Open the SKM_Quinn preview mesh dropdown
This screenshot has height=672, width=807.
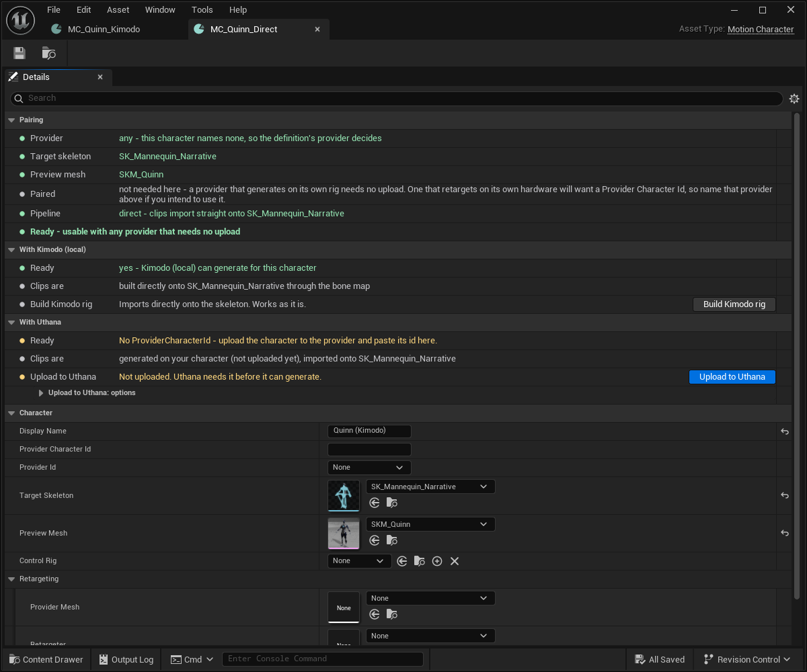tap(430, 524)
